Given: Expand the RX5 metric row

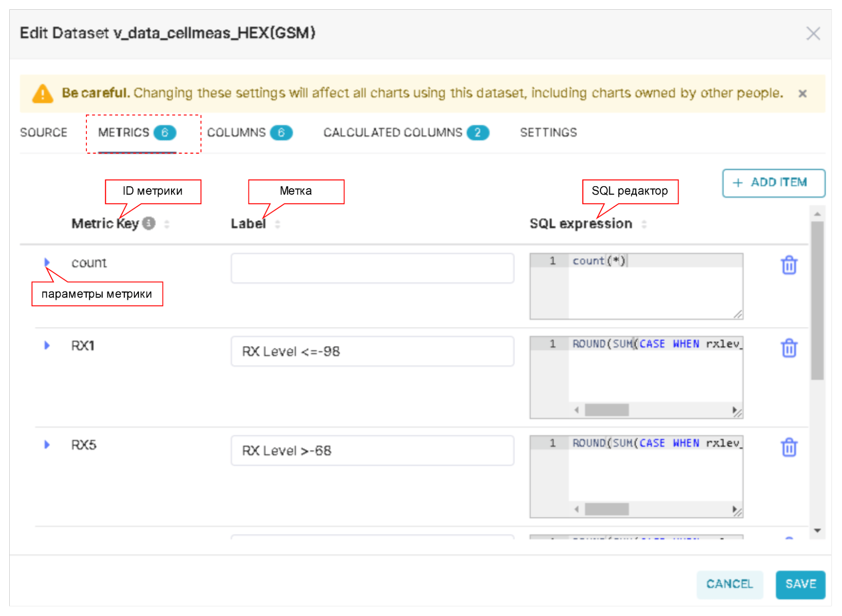Looking at the screenshot, I should (47, 445).
